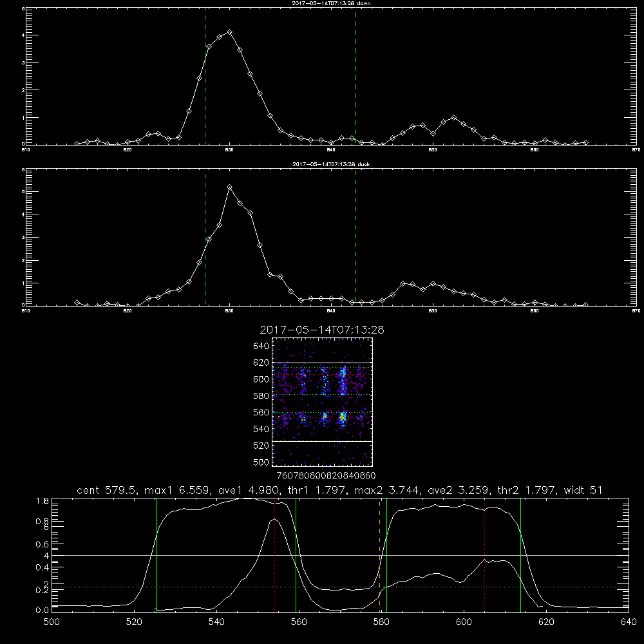Click the 640 label on the bottom plot's x-axis
The height and width of the screenshot is (644, 644).
[x=629, y=622]
